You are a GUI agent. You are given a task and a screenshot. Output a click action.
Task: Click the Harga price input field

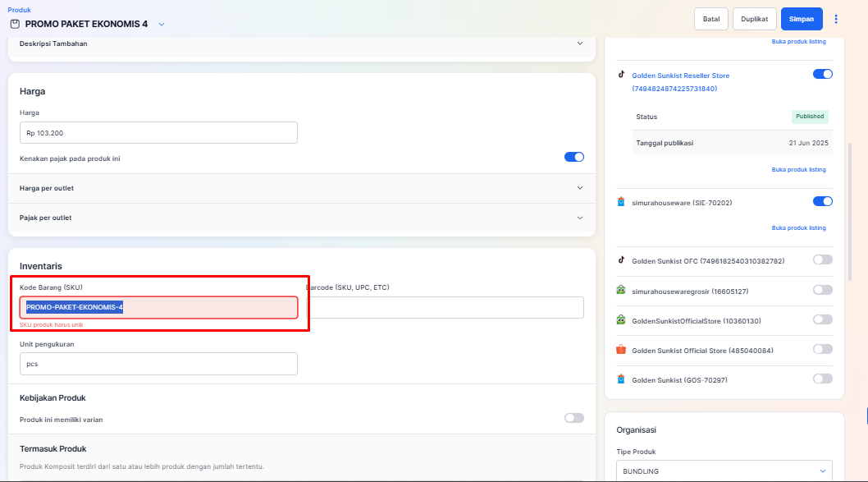tap(158, 133)
